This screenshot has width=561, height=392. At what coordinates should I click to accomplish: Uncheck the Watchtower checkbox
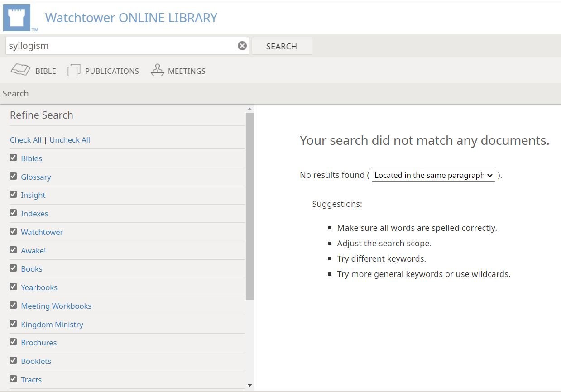[13, 231]
